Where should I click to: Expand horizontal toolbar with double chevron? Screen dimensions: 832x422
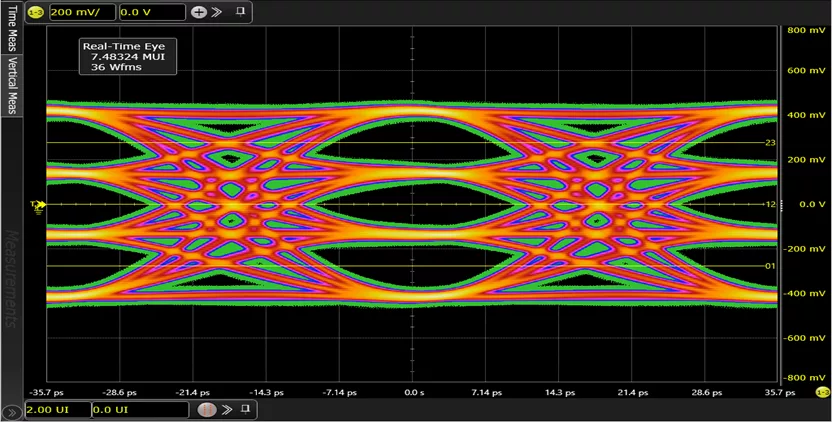[227, 409]
